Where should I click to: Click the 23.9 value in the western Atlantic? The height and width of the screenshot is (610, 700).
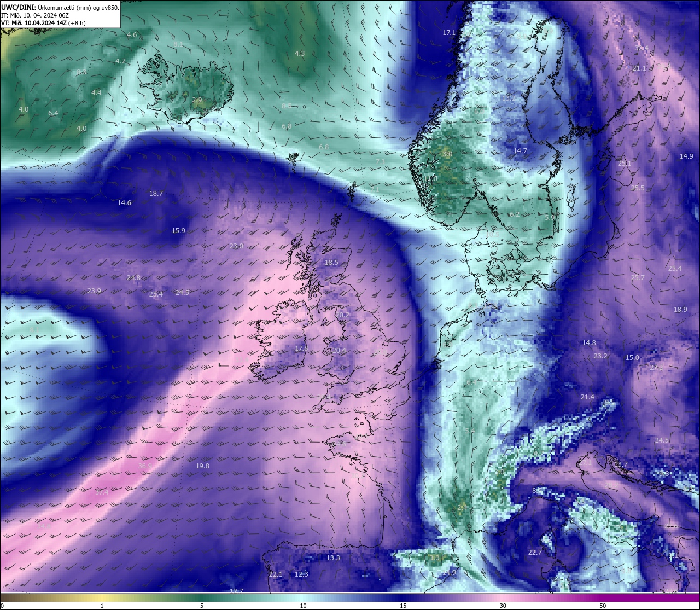click(94, 291)
